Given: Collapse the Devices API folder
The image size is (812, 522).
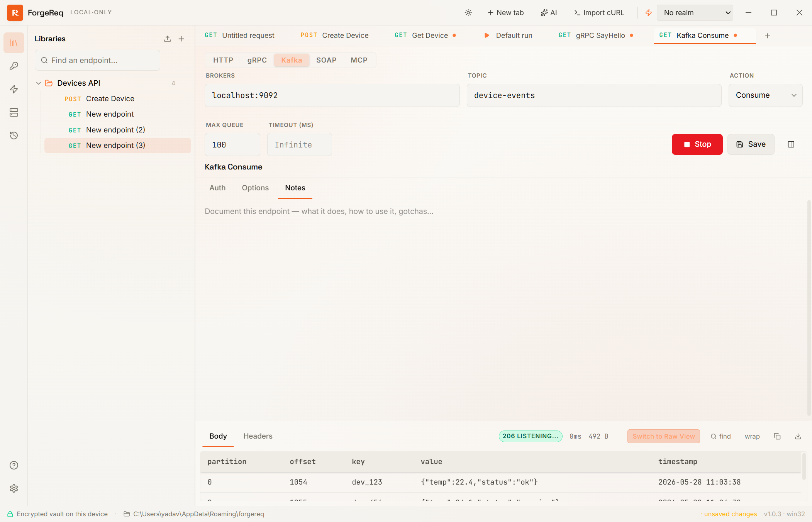Looking at the screenshot, I should [39, 83].
